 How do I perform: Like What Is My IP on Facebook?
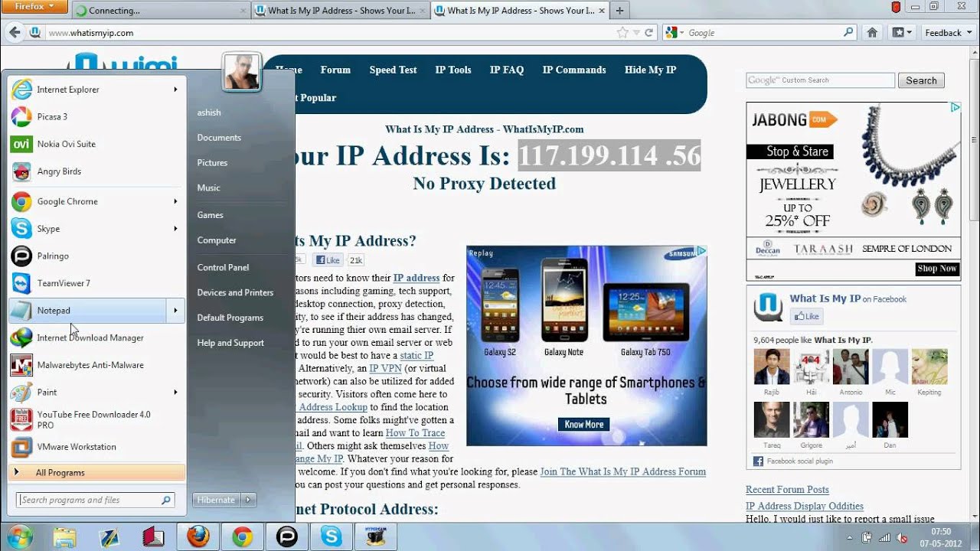pos(806,316)
